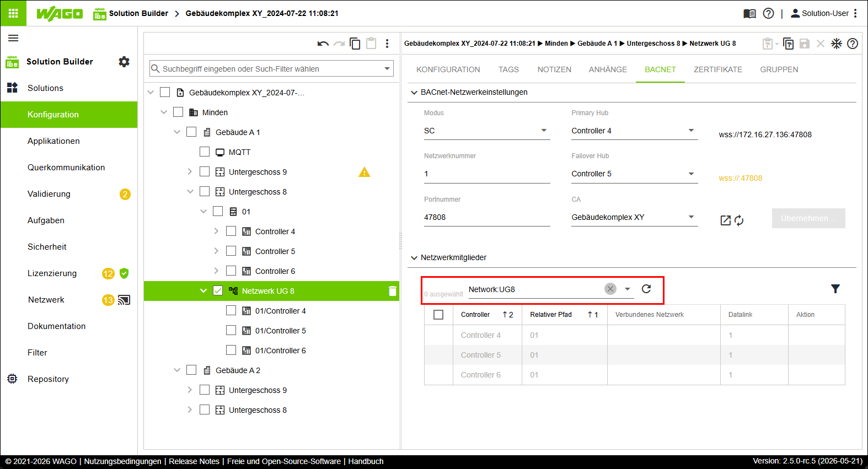This screenshot has height=469, width=868.
Task: Check Controller 4 tree checkbox
Action: tap(231, 231)
